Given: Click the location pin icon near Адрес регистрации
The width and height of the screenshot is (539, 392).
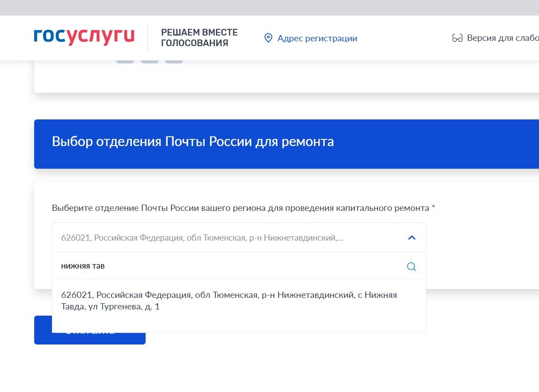Looking at the screenshot, I should [268, 38].
